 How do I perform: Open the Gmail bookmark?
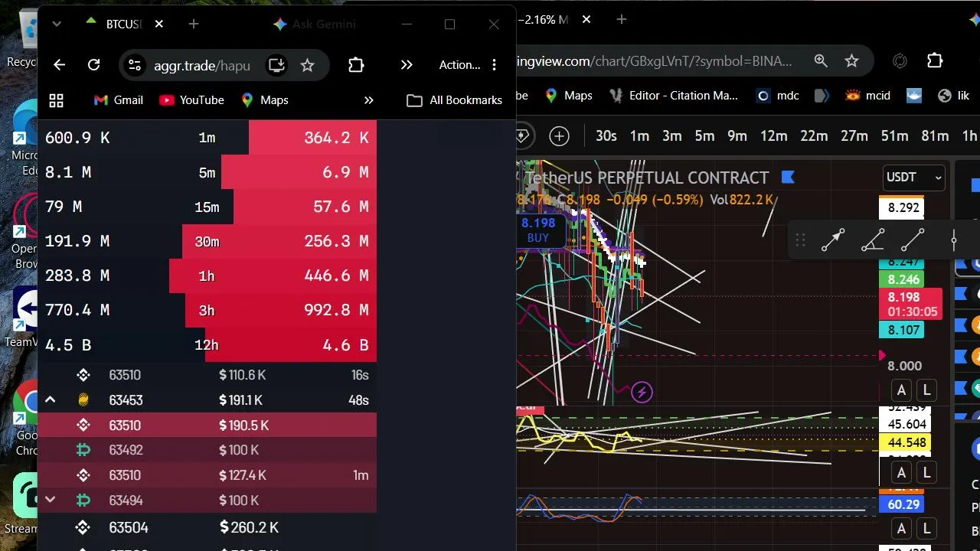pyautogui.click(x=119, y=100)
